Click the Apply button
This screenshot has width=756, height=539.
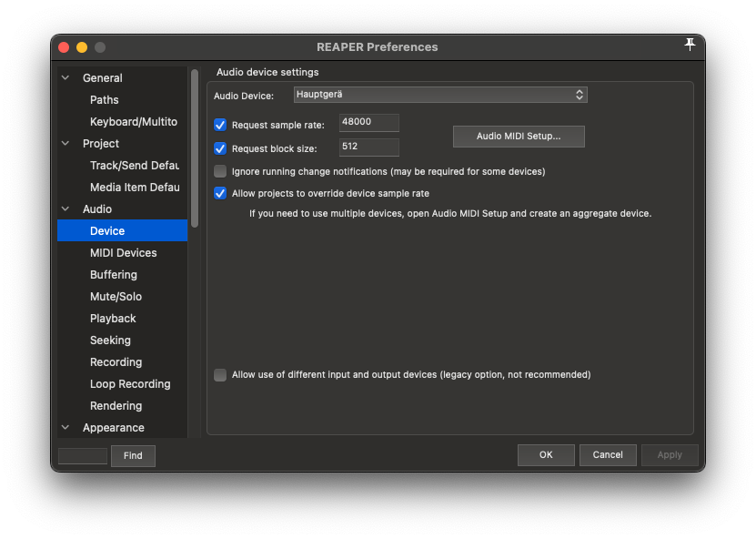coord(670,455)
